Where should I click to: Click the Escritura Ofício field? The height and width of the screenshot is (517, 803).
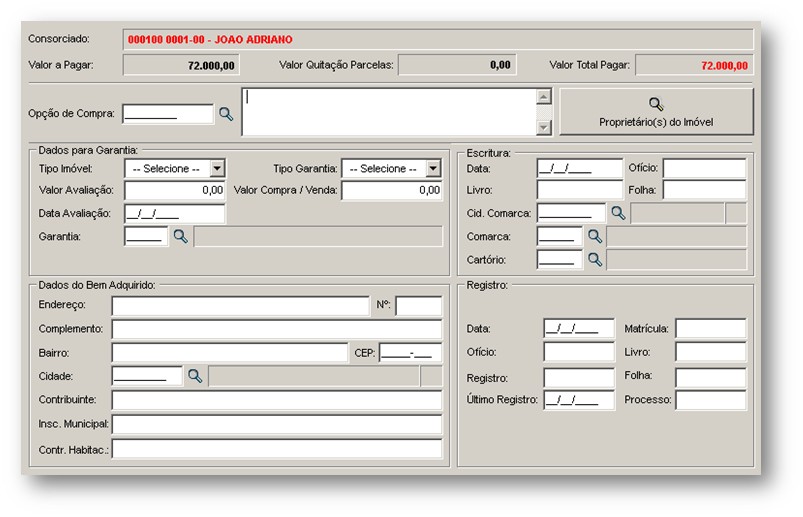point(705,168)
